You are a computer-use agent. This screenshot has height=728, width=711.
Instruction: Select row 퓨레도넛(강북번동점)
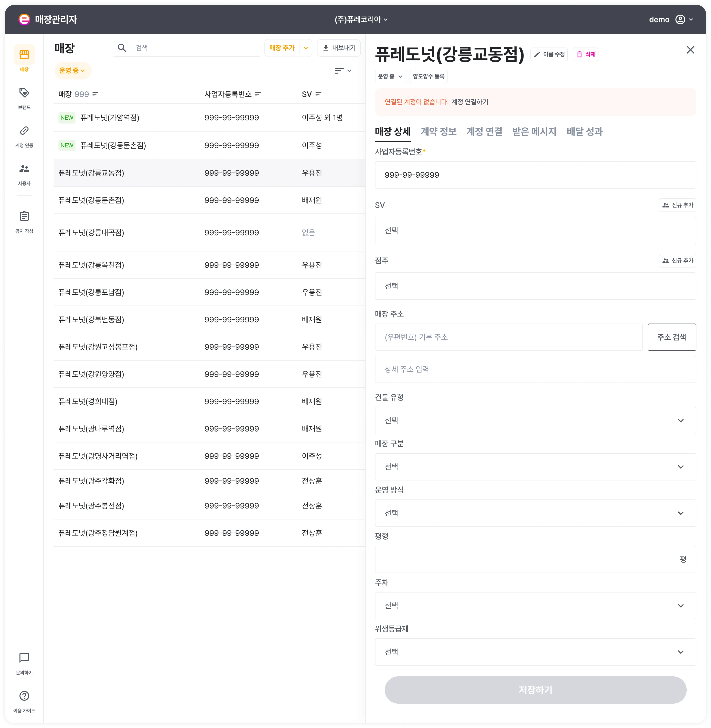pos(209,319)
